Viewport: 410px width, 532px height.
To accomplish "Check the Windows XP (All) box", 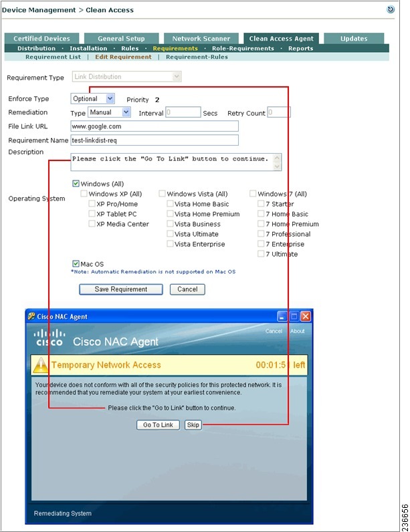I will pos(84,193).
